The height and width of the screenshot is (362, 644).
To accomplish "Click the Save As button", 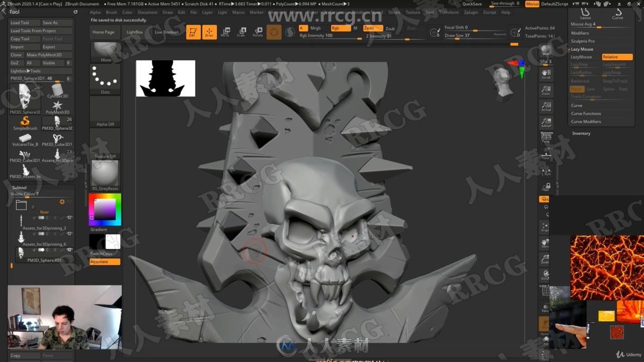I will (x=57, y=23).
